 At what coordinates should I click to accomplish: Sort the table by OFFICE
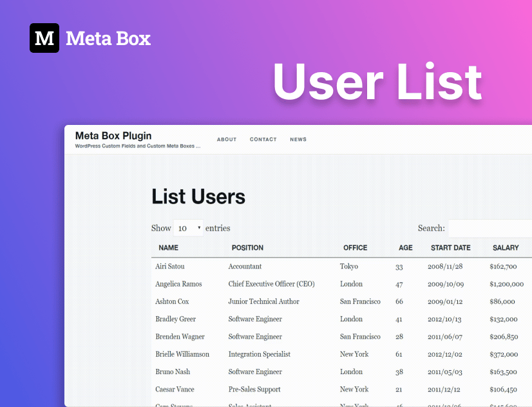point(355,247)
